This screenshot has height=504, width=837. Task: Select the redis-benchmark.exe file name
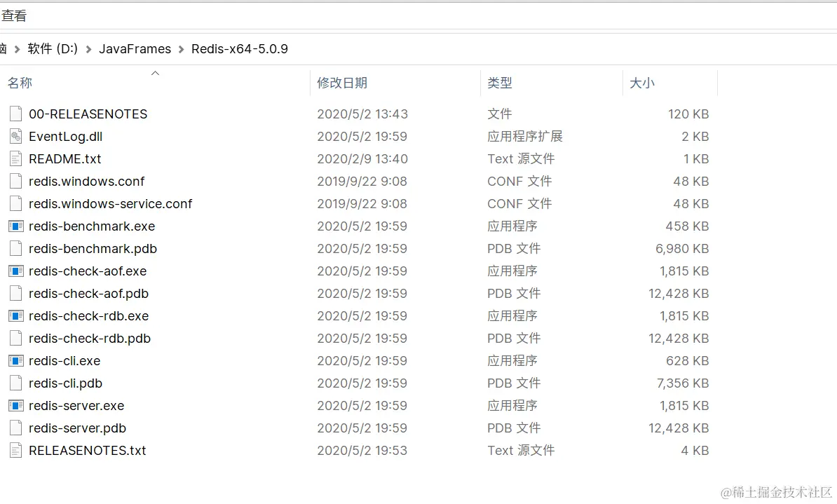coord(92,226)
